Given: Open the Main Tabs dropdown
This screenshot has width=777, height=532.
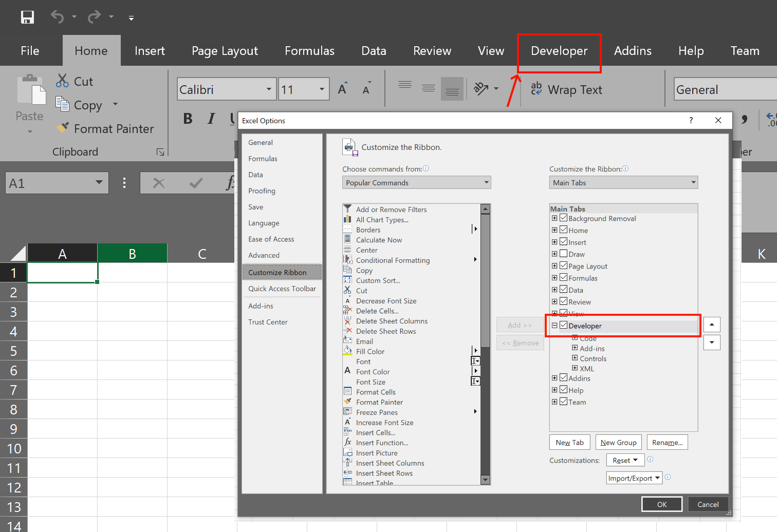Looking at the screenshot, I should tap(623, 182).
